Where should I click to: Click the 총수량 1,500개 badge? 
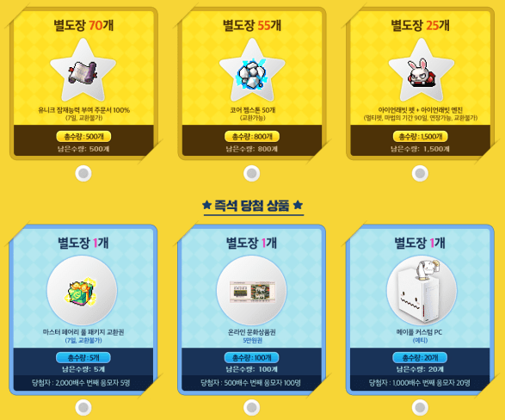(421, 137)
